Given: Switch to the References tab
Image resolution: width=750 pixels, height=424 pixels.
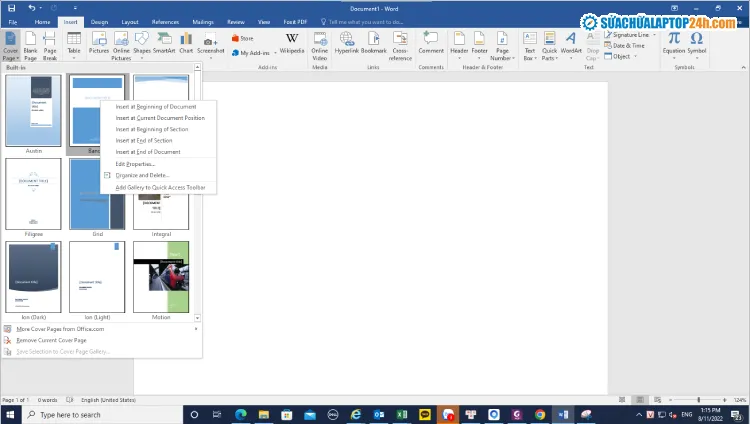Looking at the screenshot, I should (x=165, y=22).
